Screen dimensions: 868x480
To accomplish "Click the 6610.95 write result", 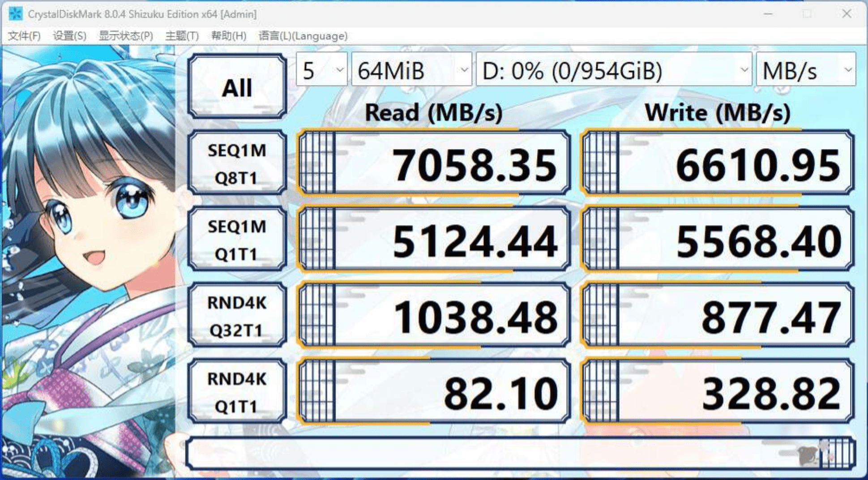I will pyautogui.click(x=717, y=163).
